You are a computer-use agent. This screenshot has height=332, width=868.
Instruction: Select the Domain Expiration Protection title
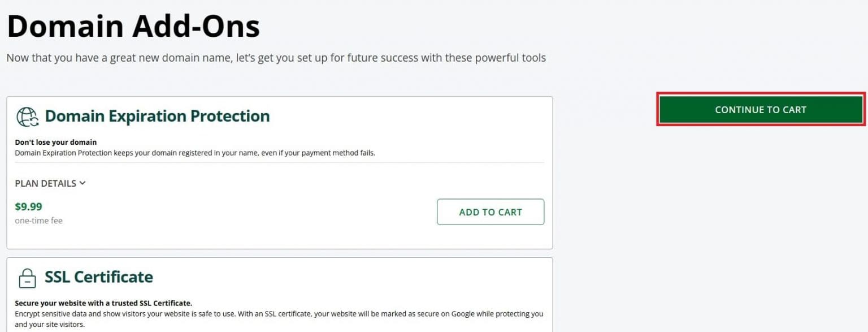[157, 116]
